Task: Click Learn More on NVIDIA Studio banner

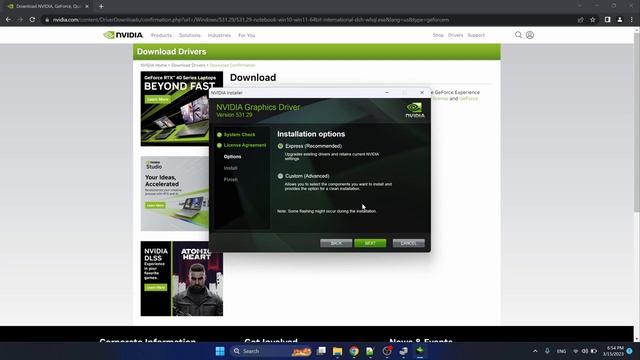Action: click(155, 205)
